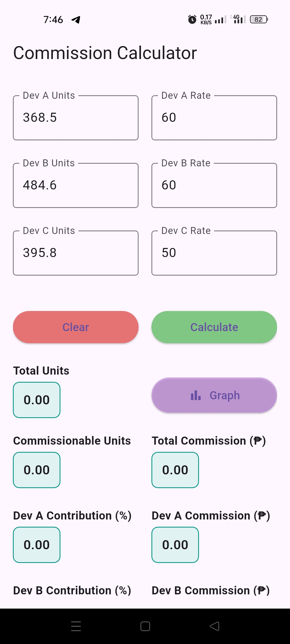Click the Calculate button
The width and height of the screenshot is (290, 644).
(214, 327)
